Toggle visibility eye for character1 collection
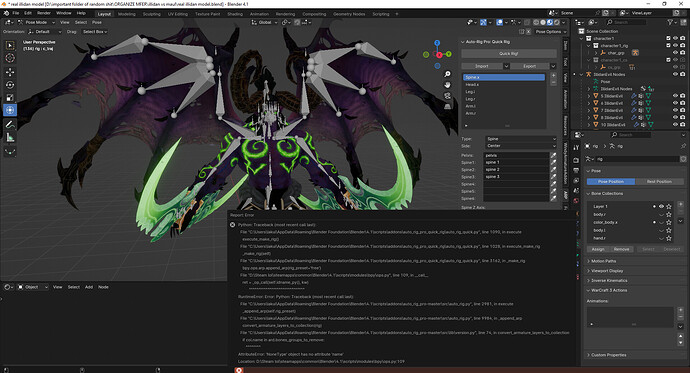The height and width of the screenshot is (373, 690). click(x=675, y=38)
